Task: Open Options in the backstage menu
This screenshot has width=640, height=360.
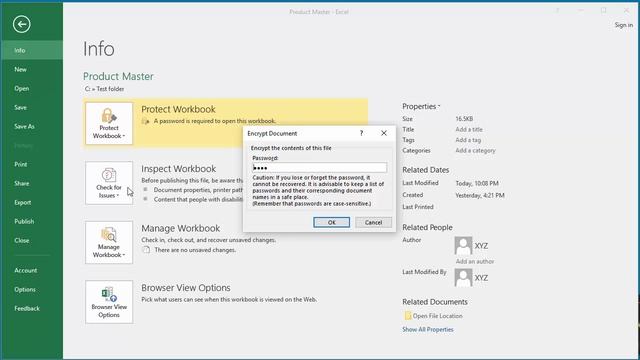Action: click(x=32, y=289)
